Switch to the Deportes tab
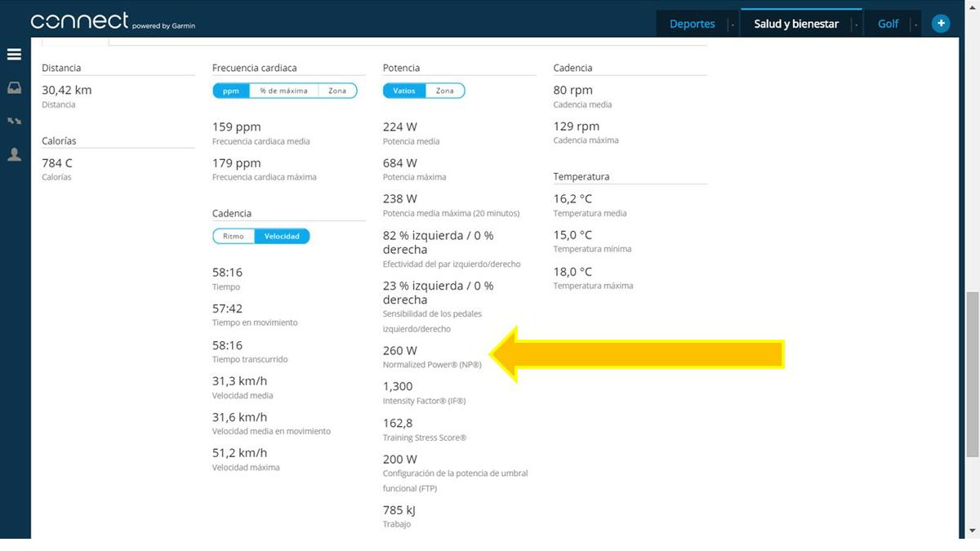This screenshot has width=980, height=551. coord(692,24)
